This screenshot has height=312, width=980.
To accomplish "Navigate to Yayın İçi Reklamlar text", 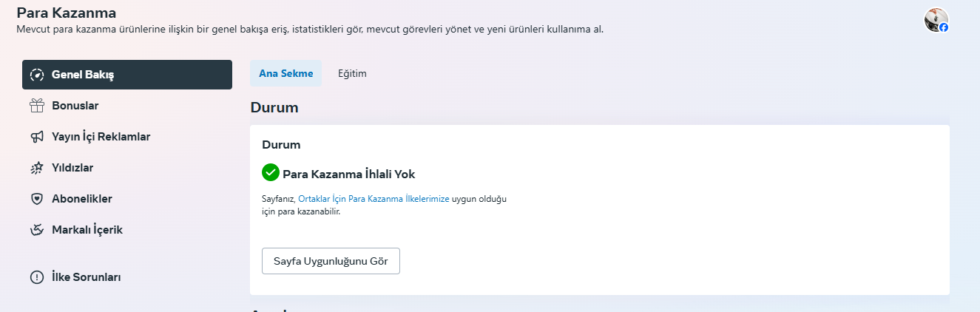I will [101, 137].
